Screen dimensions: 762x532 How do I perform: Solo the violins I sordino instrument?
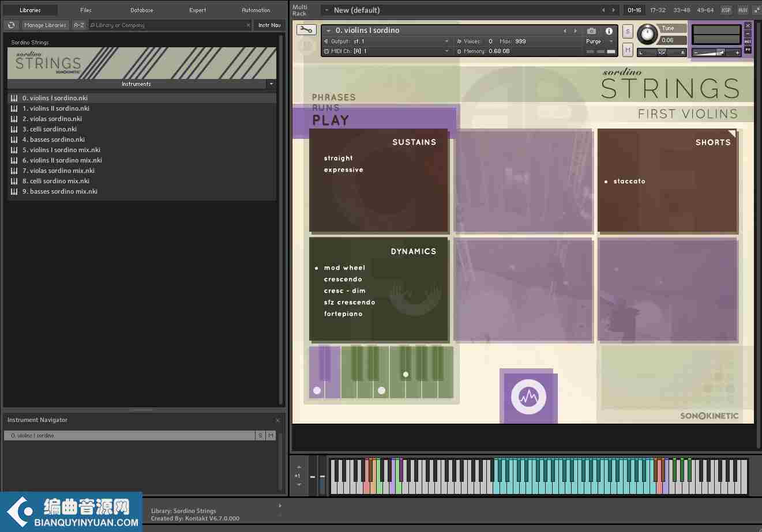[628, 32]
